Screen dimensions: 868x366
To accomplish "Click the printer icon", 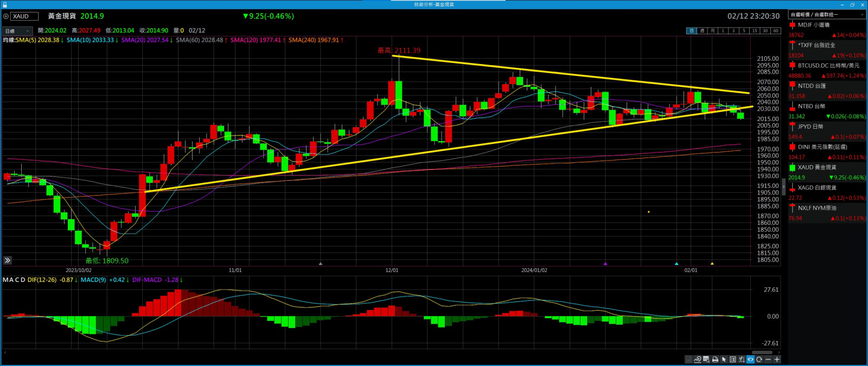I will tap(715, 359).
